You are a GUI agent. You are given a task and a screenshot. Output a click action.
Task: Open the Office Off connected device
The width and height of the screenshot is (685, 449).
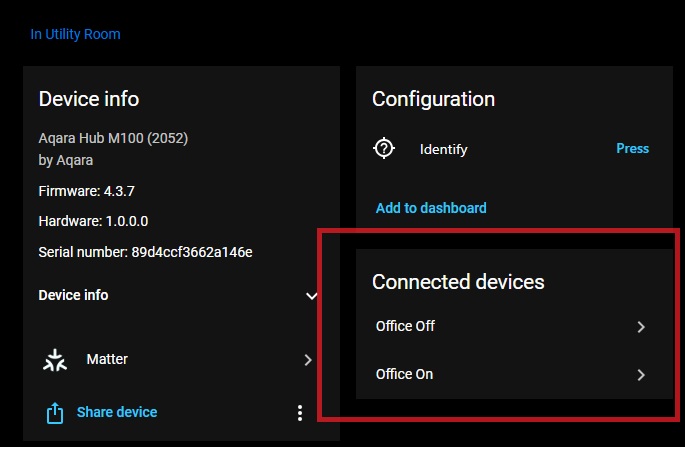click(x=405, y=326)
